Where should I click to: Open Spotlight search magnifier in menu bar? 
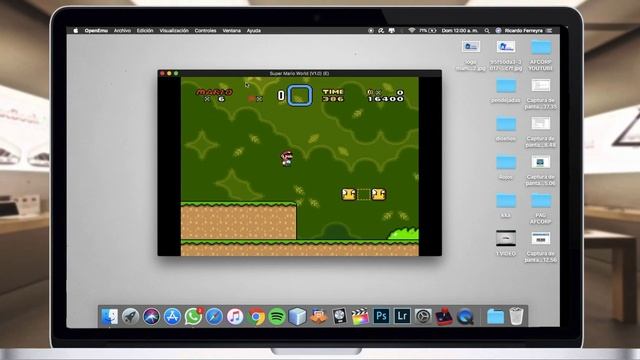487,31
